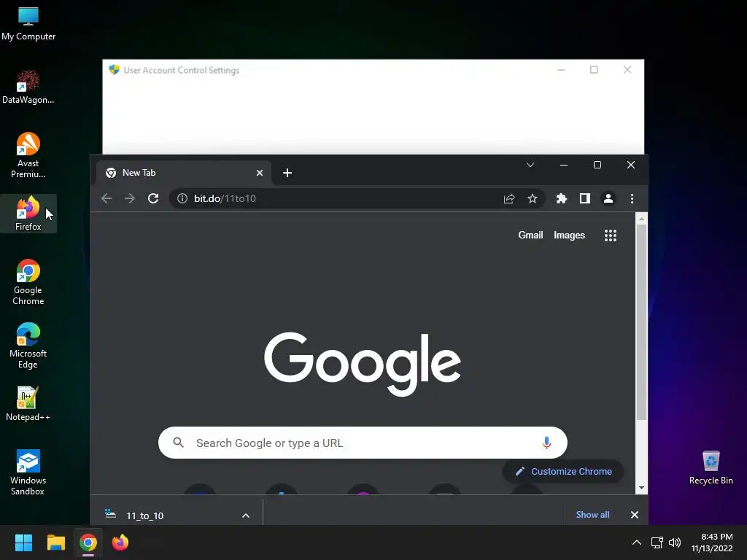Screen dimensions: 747x560
Task: Select Google Chrome desktop shortcut
Action: click(x=28, y=282)
